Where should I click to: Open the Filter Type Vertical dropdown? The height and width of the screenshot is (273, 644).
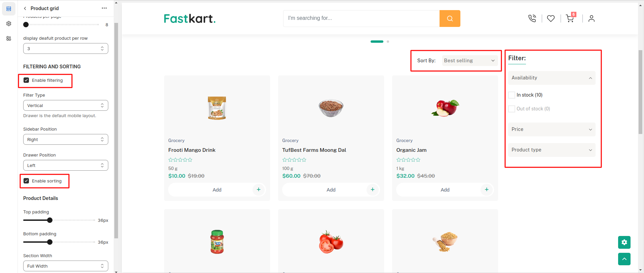[x=66, y=106]
